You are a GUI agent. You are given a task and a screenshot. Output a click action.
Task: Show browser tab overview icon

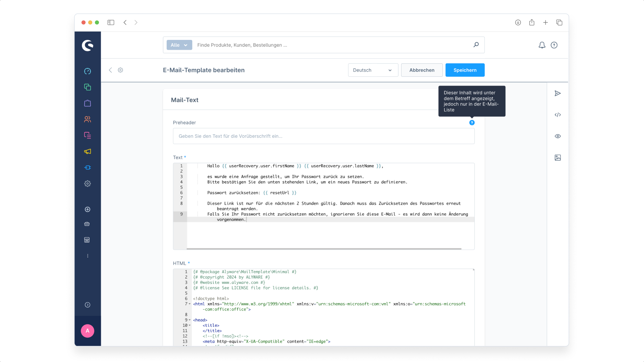559,22
